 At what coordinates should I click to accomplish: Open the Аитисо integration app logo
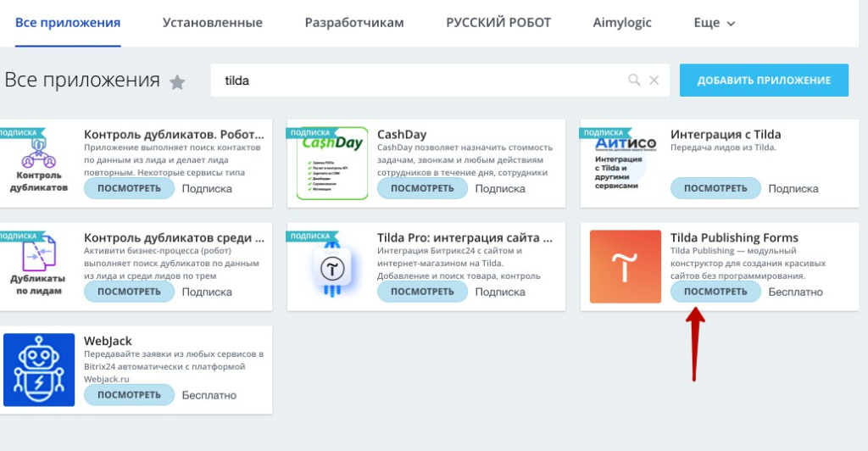[625, 164]
